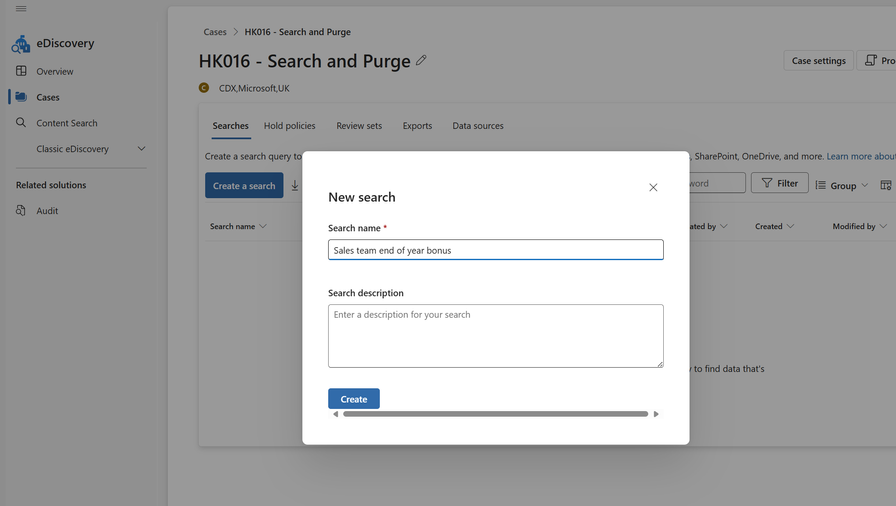
Task: Click the Create a search button
Action: click(244, 186)
